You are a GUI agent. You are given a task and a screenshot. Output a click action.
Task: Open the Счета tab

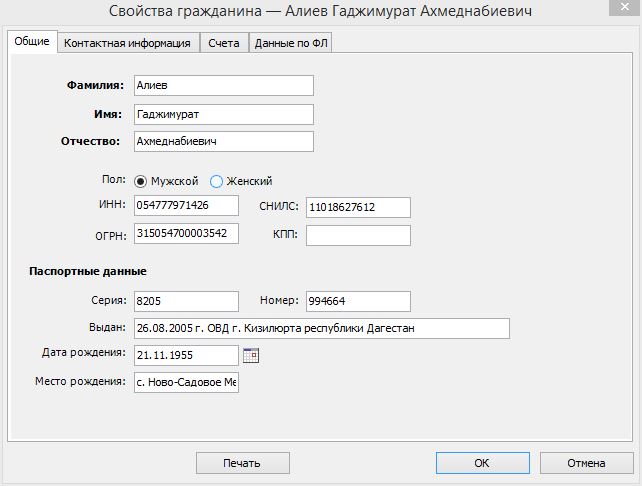223,43
